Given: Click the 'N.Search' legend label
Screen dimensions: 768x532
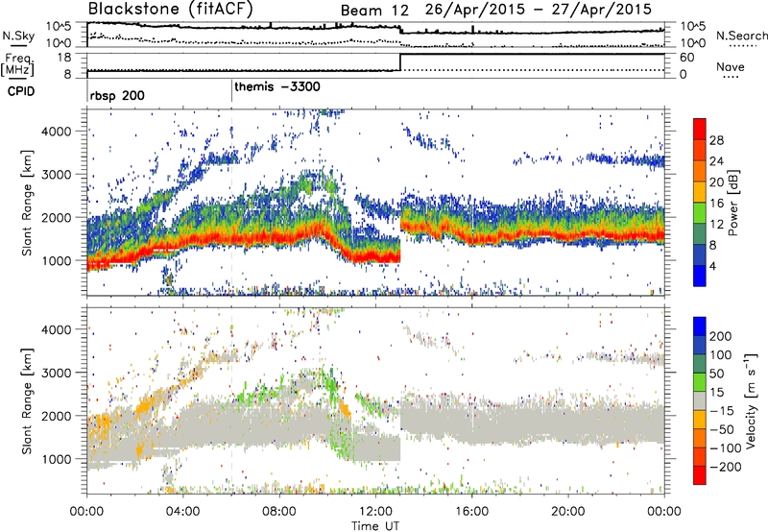Looking at the screenshot, I should 741,36.
